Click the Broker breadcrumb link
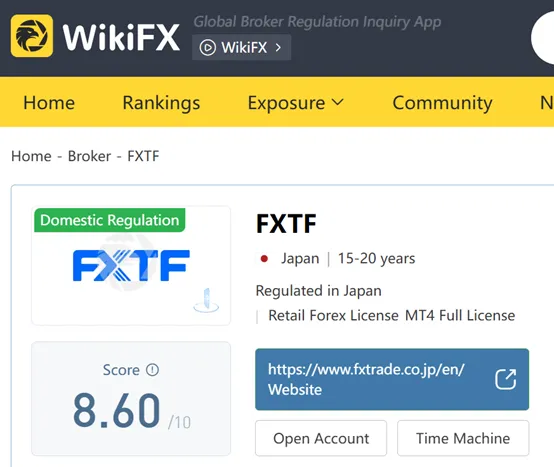 click(89, 156)
